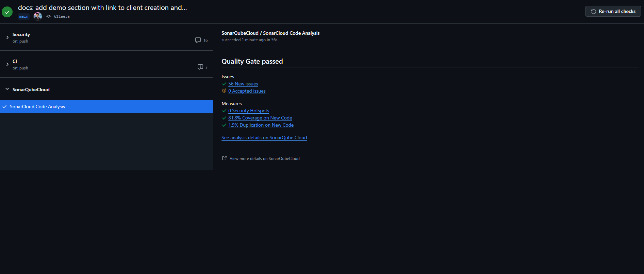Click the SonarQubeCloud group name
Viewport: 644px width, 274px height.
tap(31, 90)
